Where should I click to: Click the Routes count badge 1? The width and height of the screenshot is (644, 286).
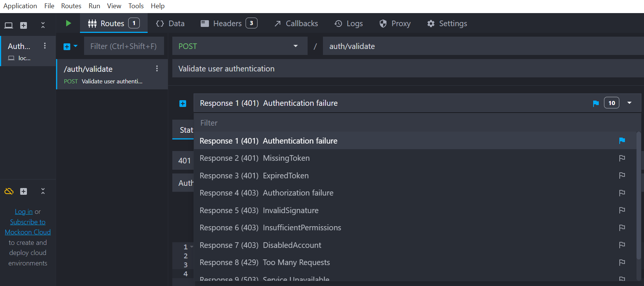tap(134, 23)
